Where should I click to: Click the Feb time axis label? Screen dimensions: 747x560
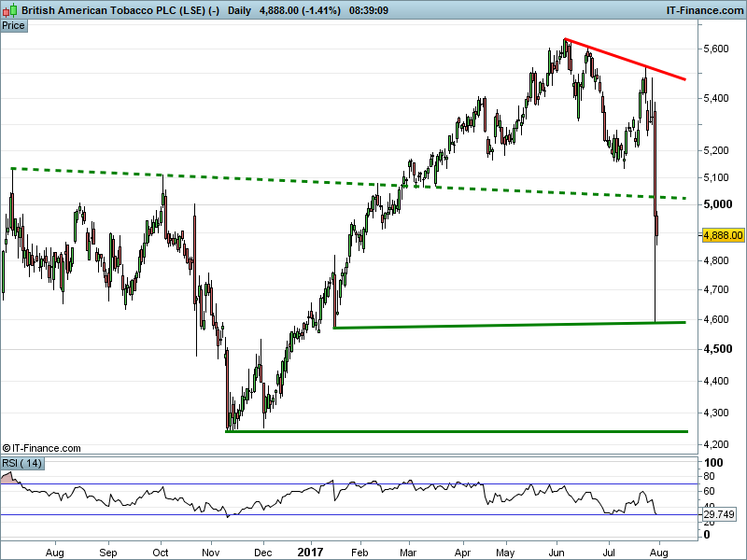[x=359, y=553]
